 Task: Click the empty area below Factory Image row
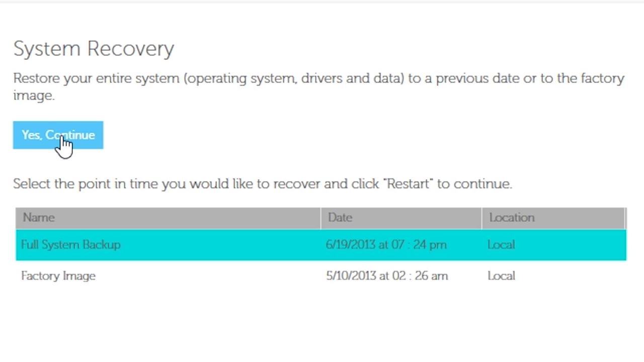[x=321, y=322]
